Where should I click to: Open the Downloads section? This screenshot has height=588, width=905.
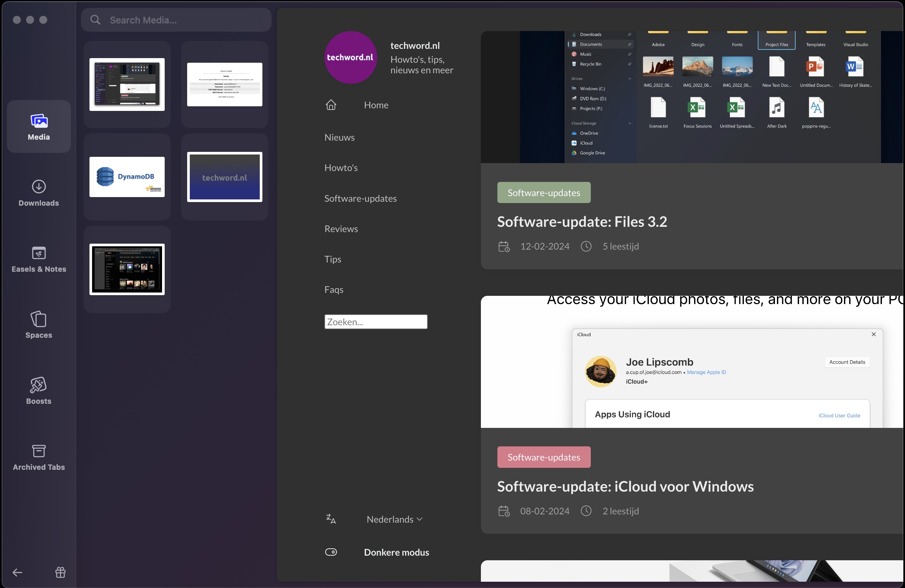click(x=39, y=193)
